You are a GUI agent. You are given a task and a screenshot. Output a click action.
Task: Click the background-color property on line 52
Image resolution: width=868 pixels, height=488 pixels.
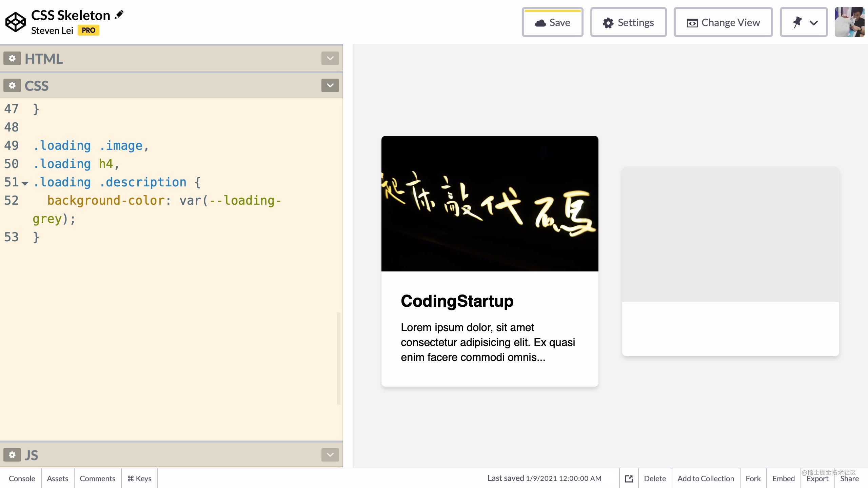(106, 201)
